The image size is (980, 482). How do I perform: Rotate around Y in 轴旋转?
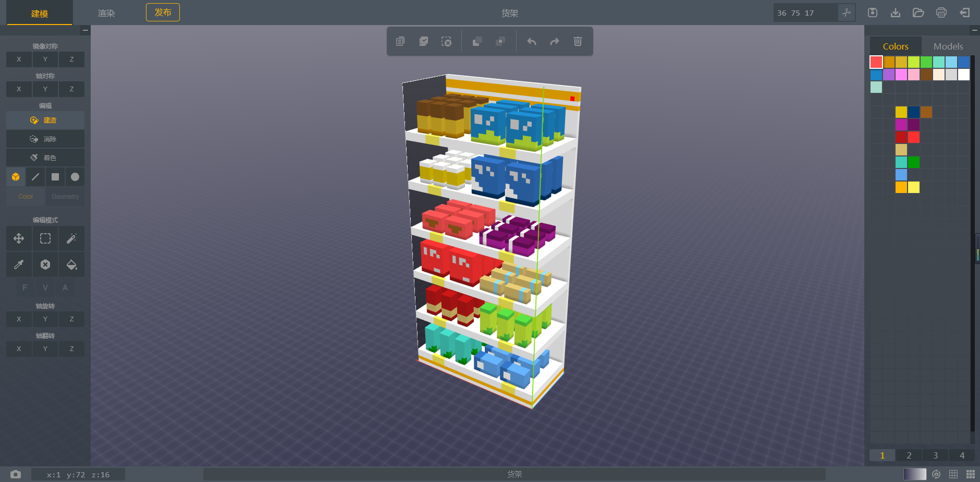[x=45, y=319]
